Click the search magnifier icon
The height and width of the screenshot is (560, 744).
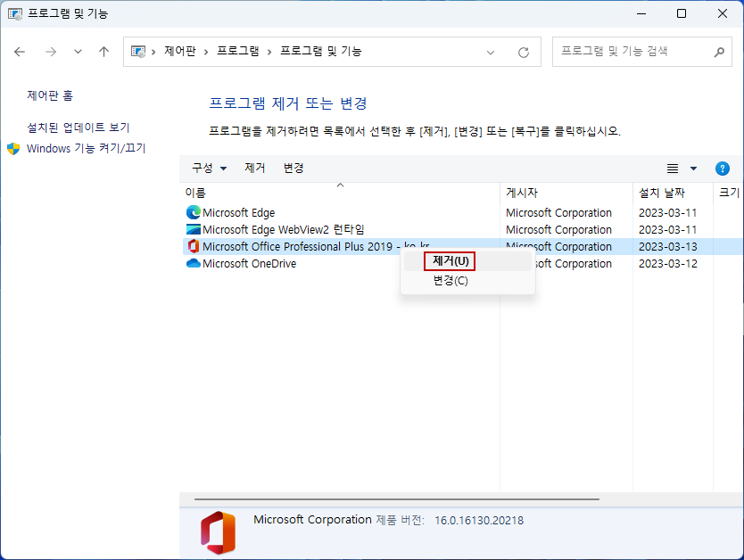pos(719,52)
